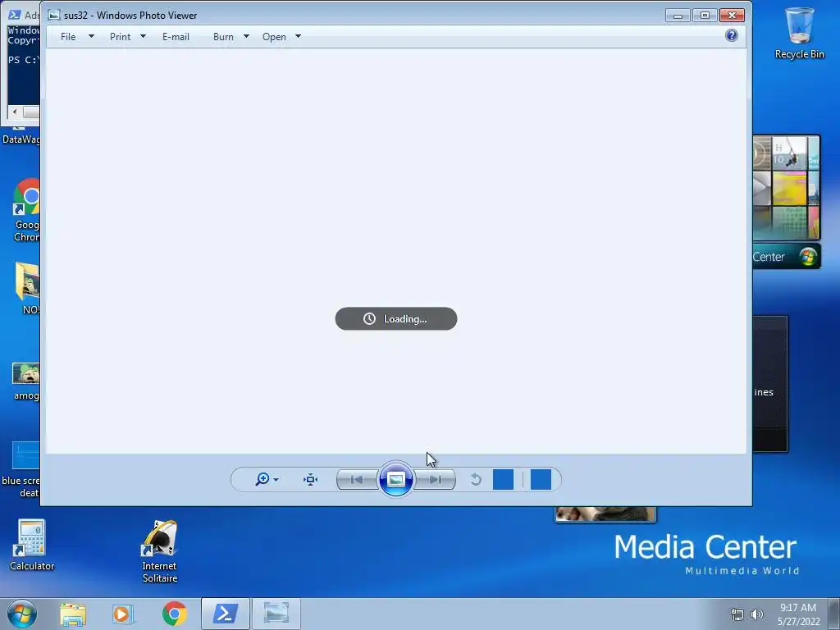Open the Recycle Bin on the desktop

tap(799, 33)
